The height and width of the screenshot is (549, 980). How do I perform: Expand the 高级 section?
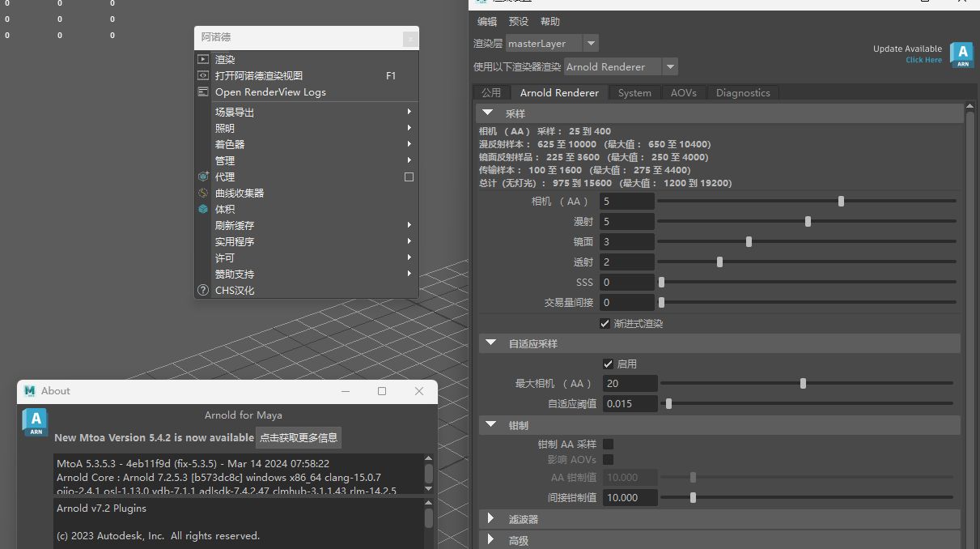click(x=490, y=539)
